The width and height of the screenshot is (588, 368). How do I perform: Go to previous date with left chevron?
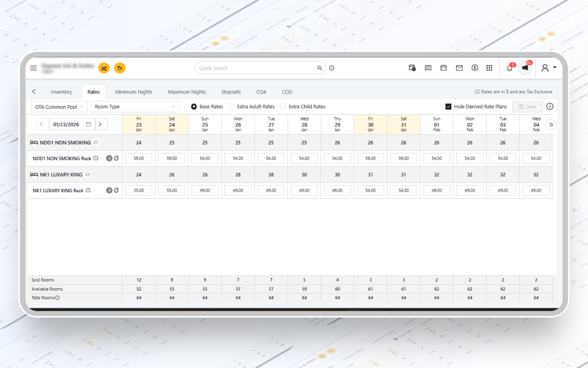[41, 124]
